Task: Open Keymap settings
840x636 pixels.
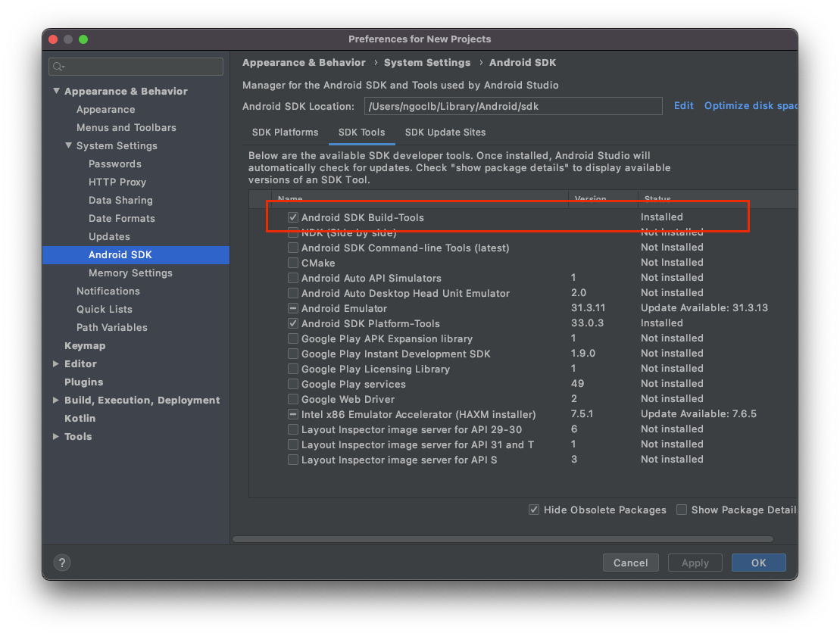Action: (85, 346)
